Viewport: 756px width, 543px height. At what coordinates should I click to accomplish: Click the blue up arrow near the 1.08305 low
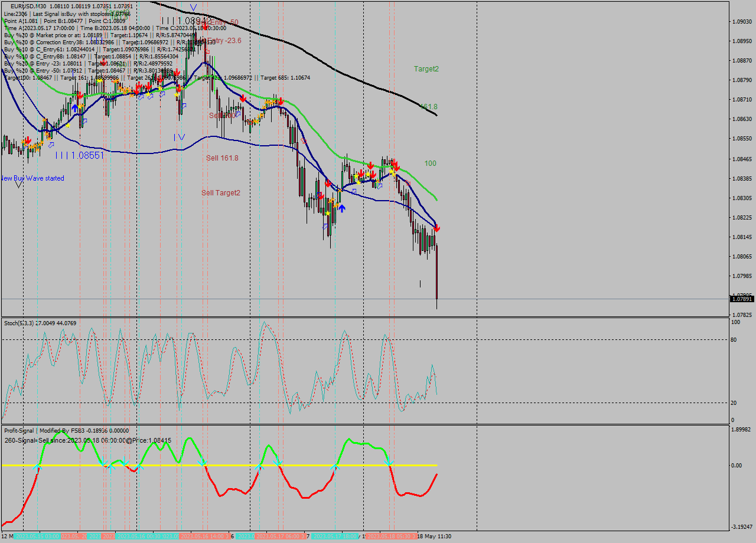(x=341, y=208)
